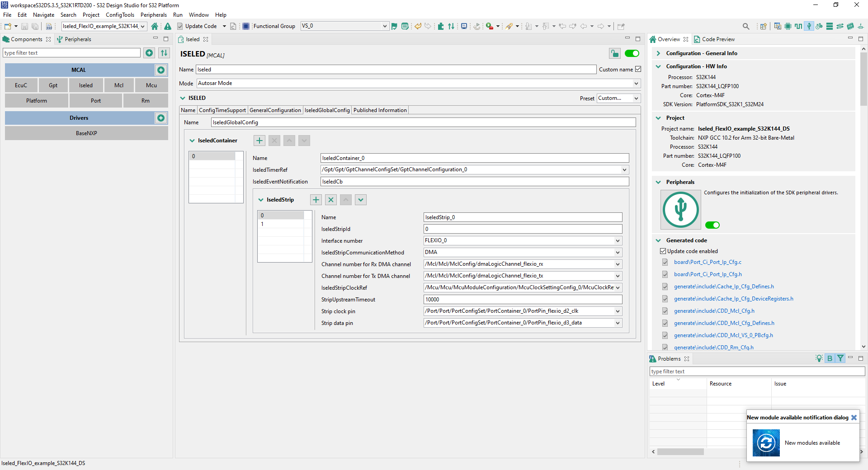This screenshot has width=868, height=470.
Task: Toggle checkbox for CDD_Mcl_Cfg.h
Action: (665, 311)
